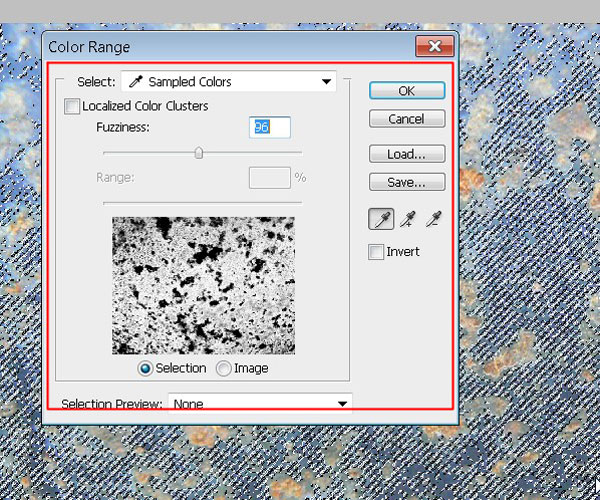Click the black-and-white selection preview thumbnail
600x500 pixels.
(x=204, y=285)
